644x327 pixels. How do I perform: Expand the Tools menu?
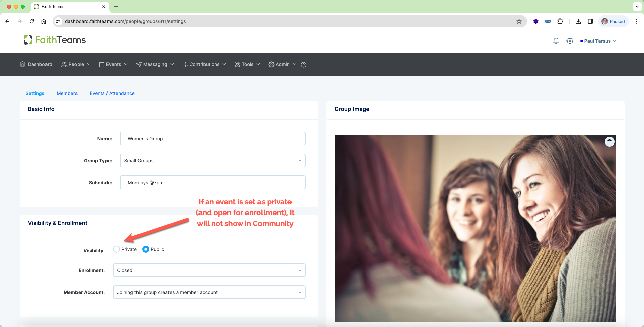[x=247, y=64]
